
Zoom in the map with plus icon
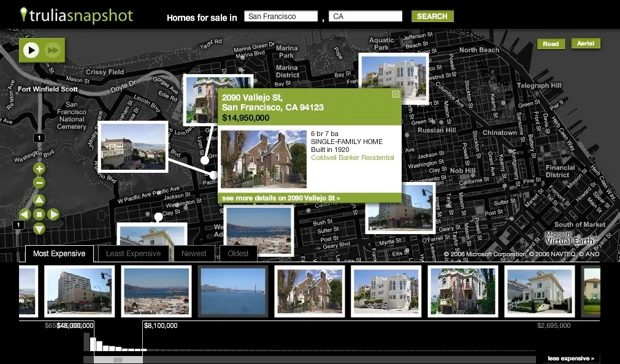click(39, 169)
